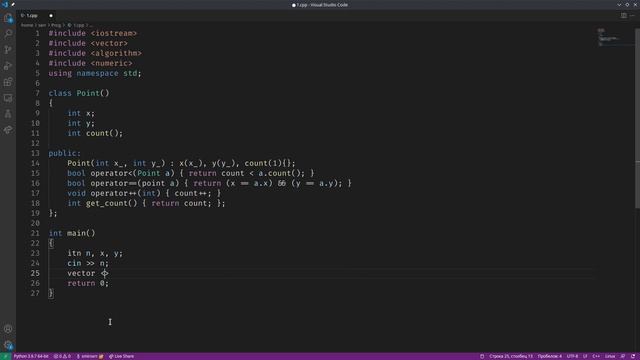Click the 'Prog' breadcrumb segment
Screen dimensions: 640x360
click(56, 25)
